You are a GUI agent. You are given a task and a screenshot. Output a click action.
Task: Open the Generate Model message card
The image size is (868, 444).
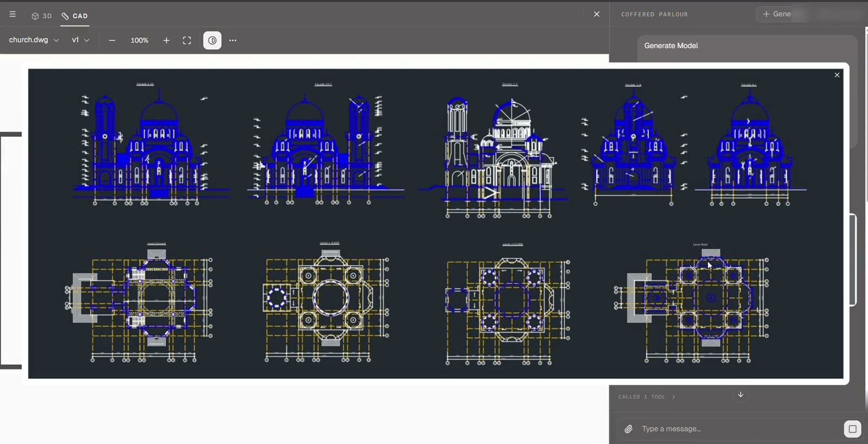coord(747,46)
